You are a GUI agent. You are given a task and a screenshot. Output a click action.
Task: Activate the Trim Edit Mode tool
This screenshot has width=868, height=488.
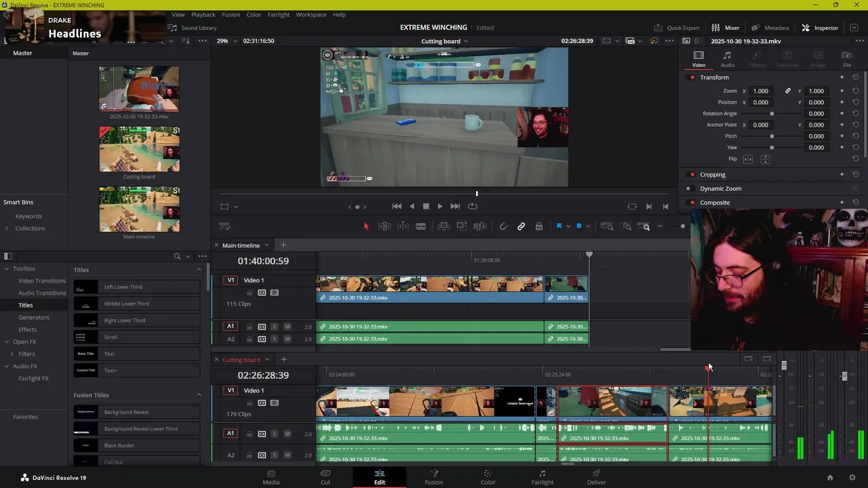pos(384,226)
